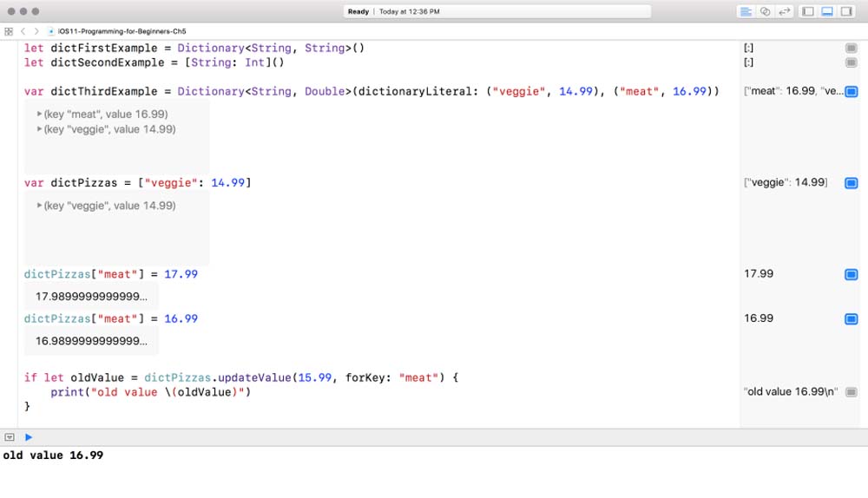Toggle the Navigator panel
Screen dimensions: 868x498
[x=807, y=11]
